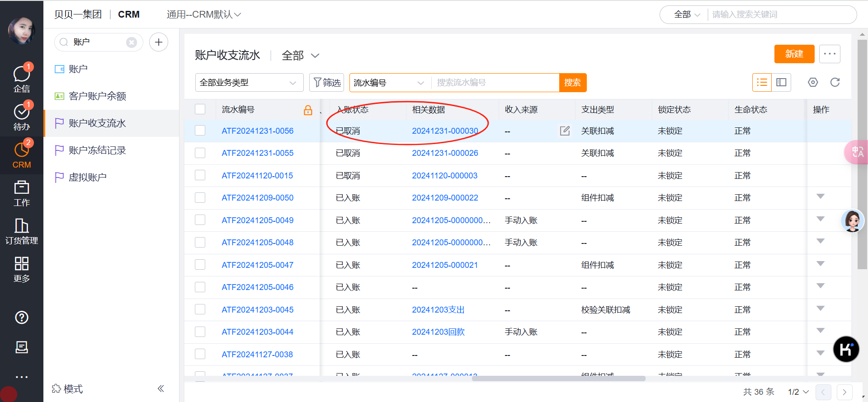868x402 pixels.
Task: Check the row ATF20241205-0049
Action: (200, 220)
